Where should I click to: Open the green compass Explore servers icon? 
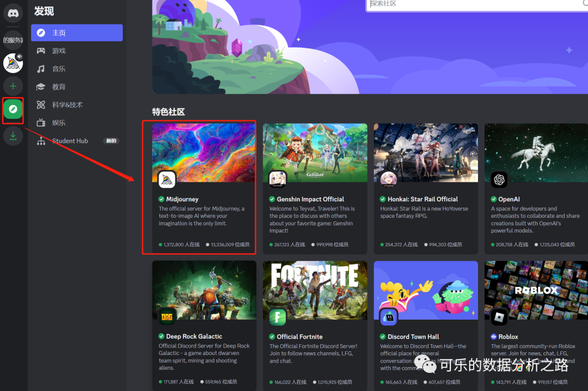pyautogui.click(x=13, y=109)
